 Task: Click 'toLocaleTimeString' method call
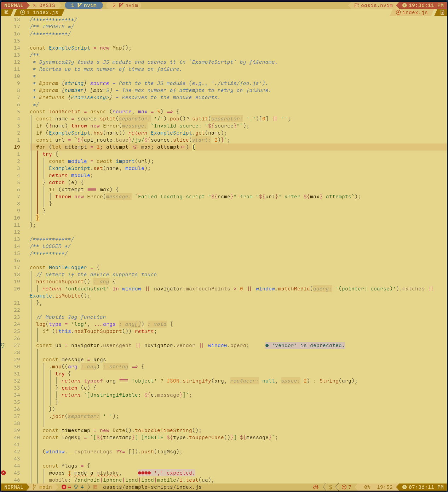(163, 430)
